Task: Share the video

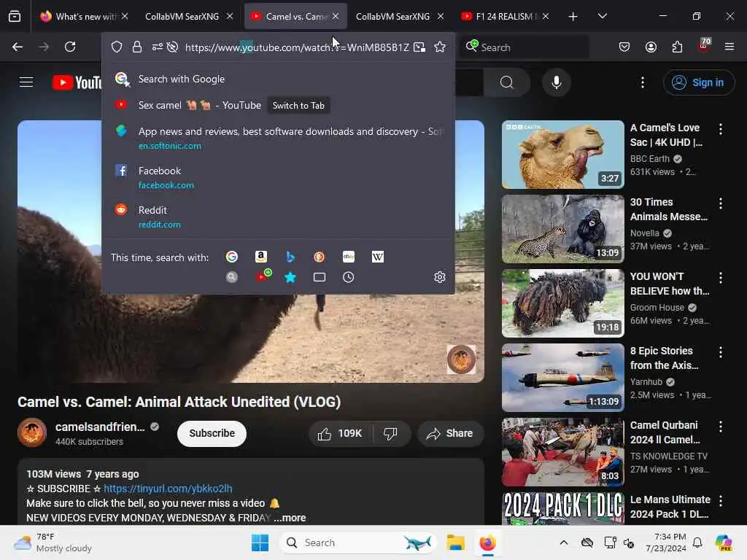Action: click(449, 434)
